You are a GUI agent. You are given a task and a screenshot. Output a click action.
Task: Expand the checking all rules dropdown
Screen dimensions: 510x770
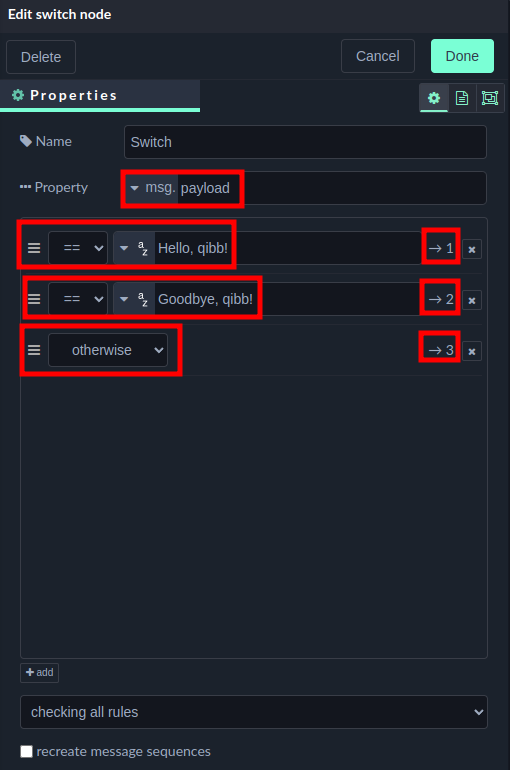pyautogui.click(x=254, y=712)
